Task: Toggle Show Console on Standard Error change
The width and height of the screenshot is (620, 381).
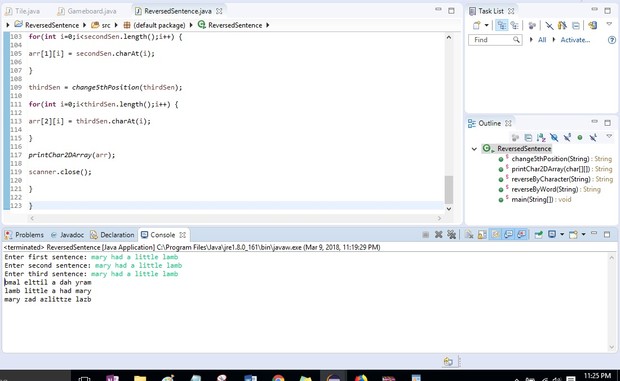Action: coord(522,235)
